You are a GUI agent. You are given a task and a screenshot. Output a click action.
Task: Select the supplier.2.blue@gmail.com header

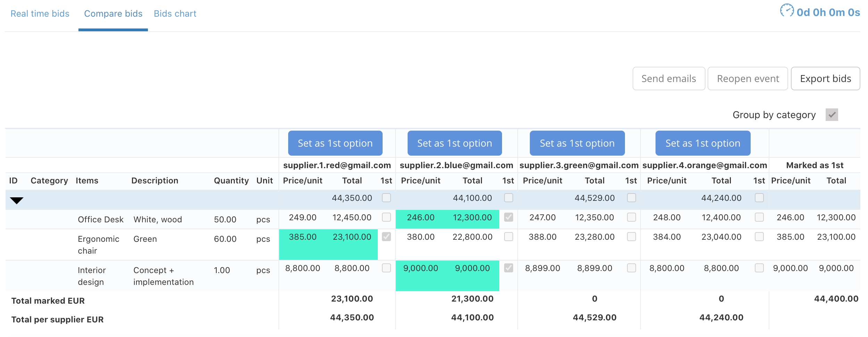pyautogui.click(x=456, y=165)
